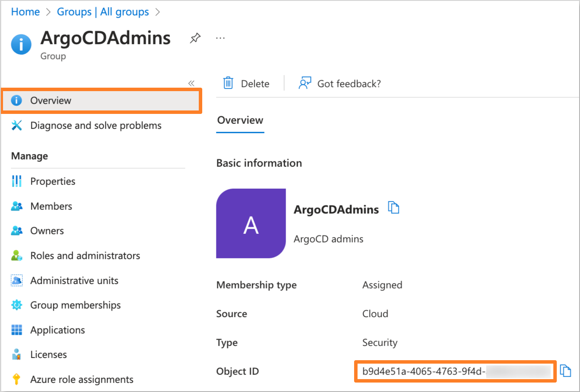
Task: Collapse the left navigation pane
Action: coord(191,83)
